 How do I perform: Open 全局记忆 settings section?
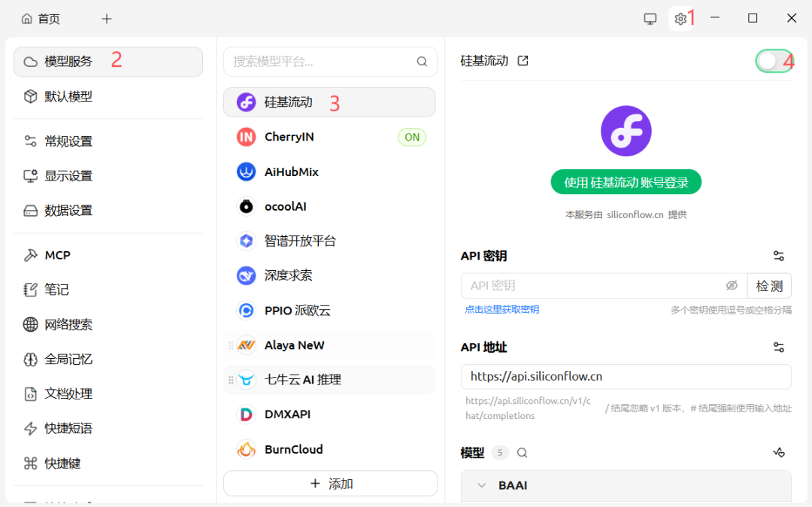108,359
